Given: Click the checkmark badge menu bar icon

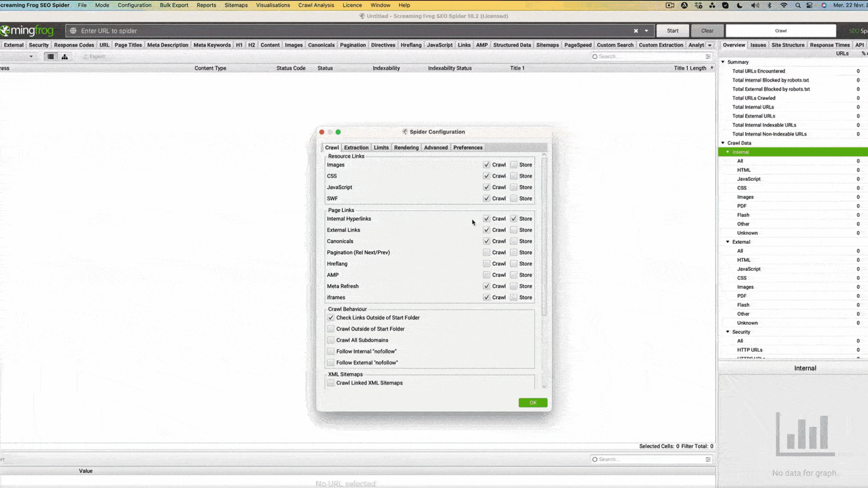Looking at the screenshot, I should point(726,5).
